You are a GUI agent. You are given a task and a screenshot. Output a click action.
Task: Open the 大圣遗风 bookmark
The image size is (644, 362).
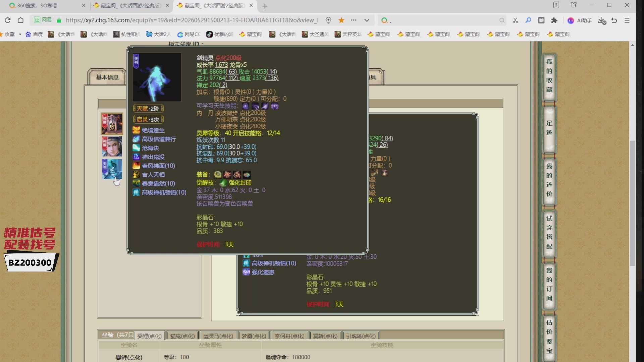pos(315,34)
